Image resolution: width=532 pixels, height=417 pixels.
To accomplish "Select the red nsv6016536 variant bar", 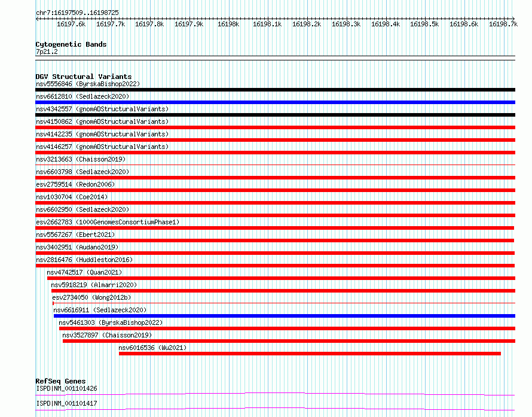I will (310, 354).
